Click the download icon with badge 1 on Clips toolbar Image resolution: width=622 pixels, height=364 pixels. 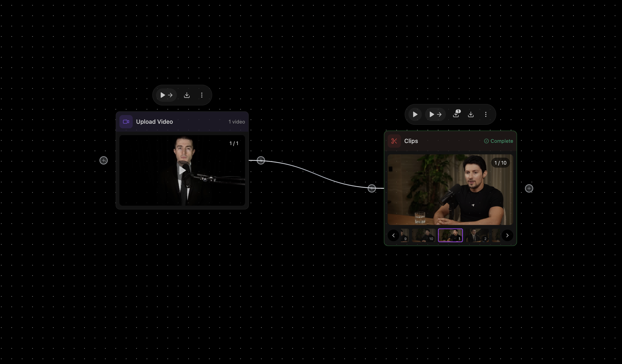click(456, 114)
